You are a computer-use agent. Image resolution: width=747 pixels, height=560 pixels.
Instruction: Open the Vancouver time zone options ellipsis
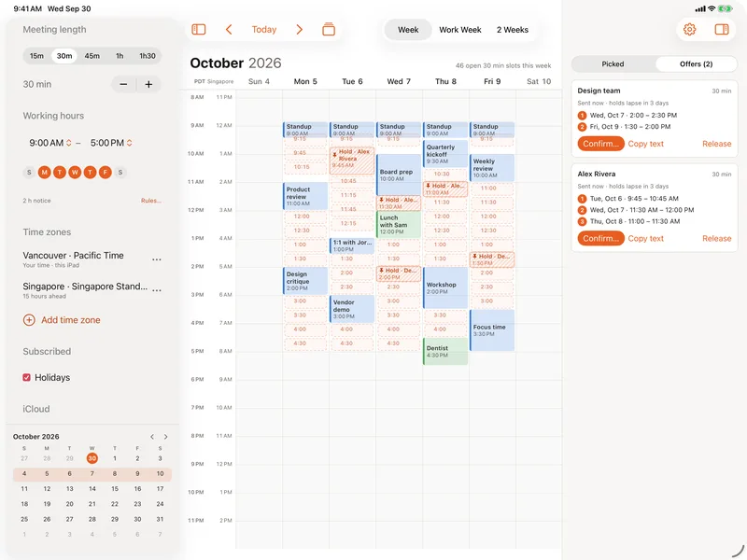(x=156, y=259)
